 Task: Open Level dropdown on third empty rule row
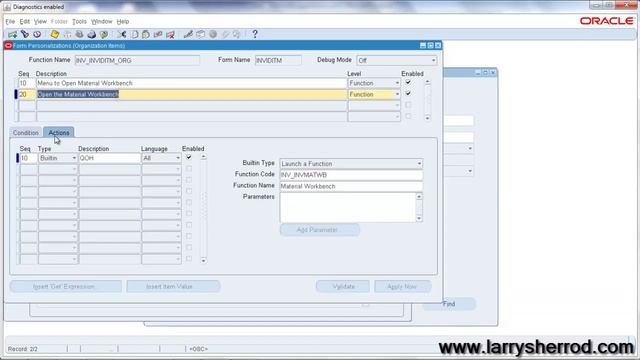397,105
